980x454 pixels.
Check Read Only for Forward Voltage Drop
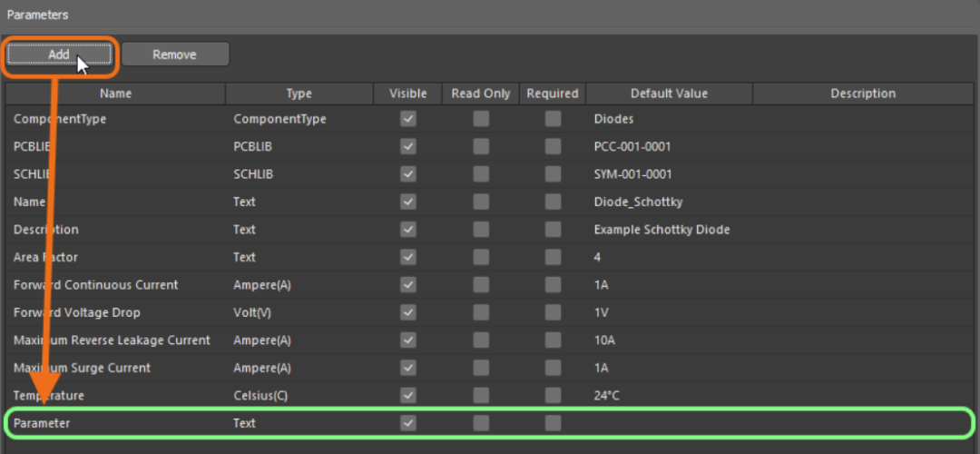pos(481,312)
